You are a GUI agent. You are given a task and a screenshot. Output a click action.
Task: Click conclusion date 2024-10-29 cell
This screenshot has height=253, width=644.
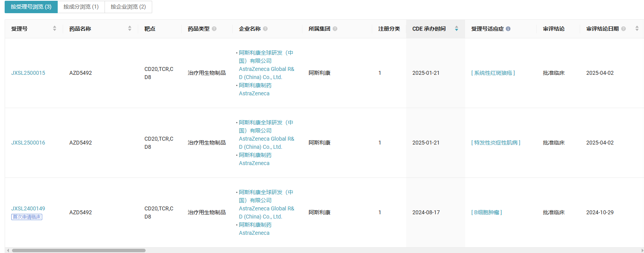600,212
